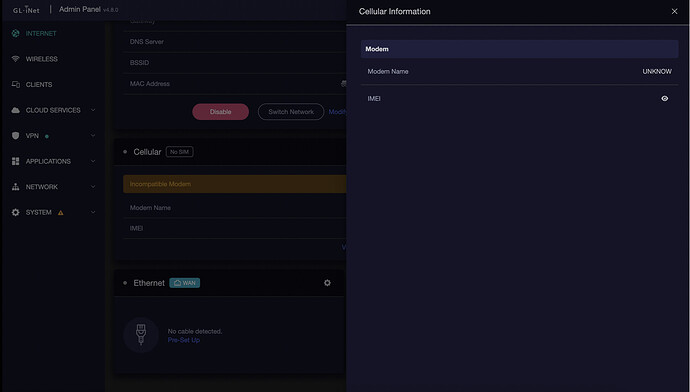Click the System gear icon in sidebar

pyautogui.click(x=15, y=212)
